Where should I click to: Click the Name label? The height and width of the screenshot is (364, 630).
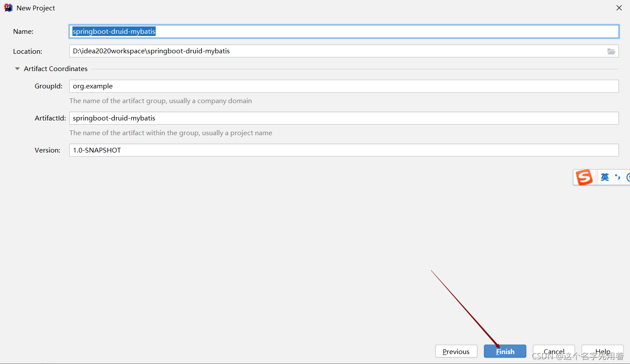click(x=23, y=32)
